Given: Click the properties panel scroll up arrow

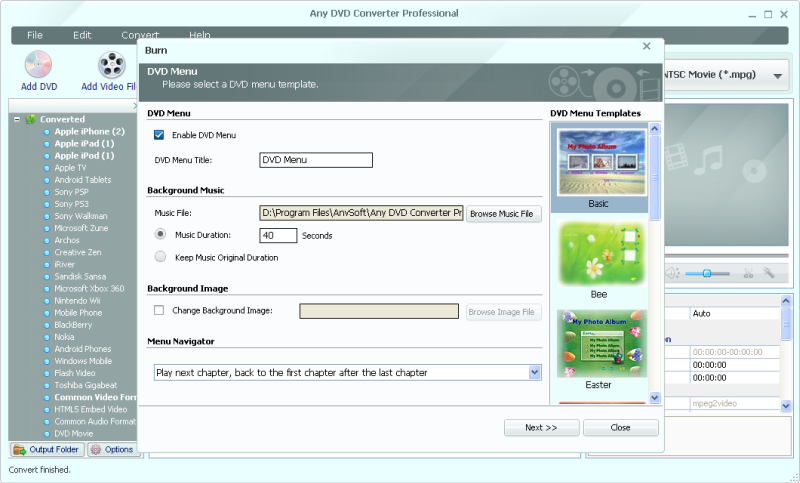Looking at the screenshot, I should coord(786,300).
